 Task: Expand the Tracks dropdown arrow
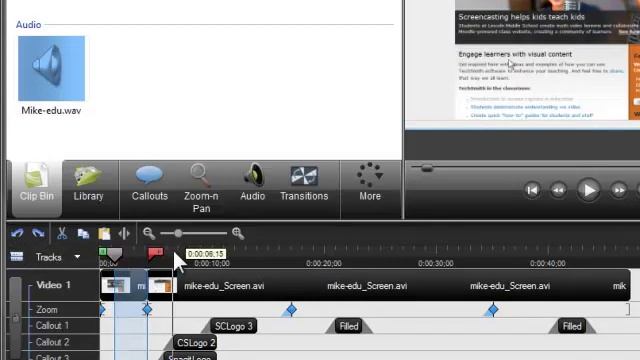point(77,257)
